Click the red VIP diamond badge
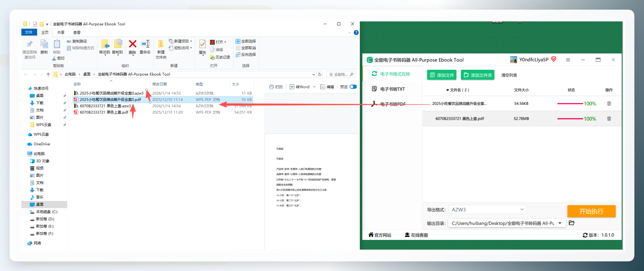 click(x=554, y=59)
